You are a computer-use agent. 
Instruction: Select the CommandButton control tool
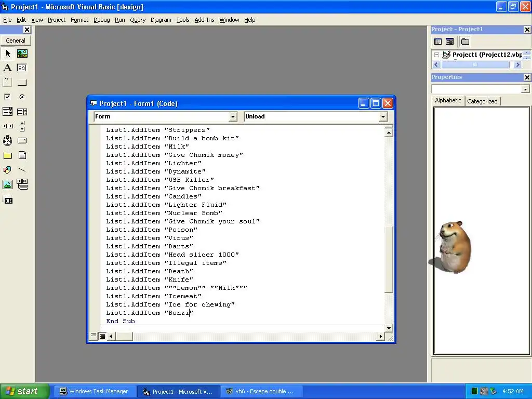pyautogui.click(x=22, y=82)
